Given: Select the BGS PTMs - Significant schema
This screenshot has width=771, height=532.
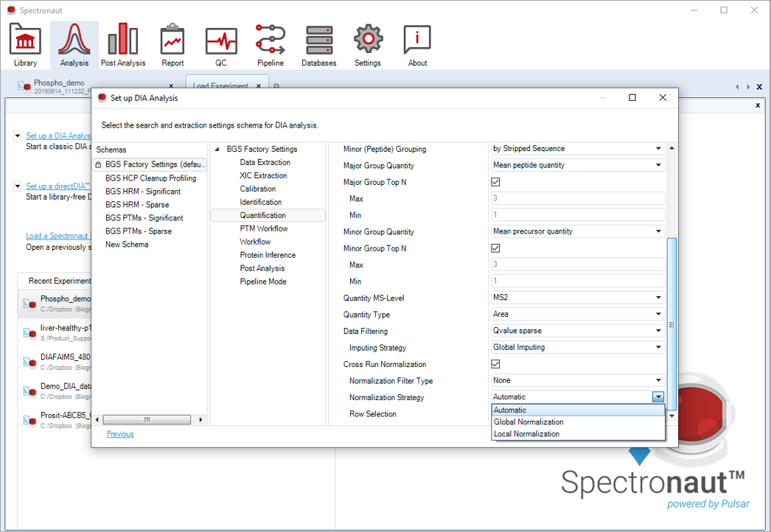Looking at the screenshot, I should pyautogui.click(x=144, y=218).
